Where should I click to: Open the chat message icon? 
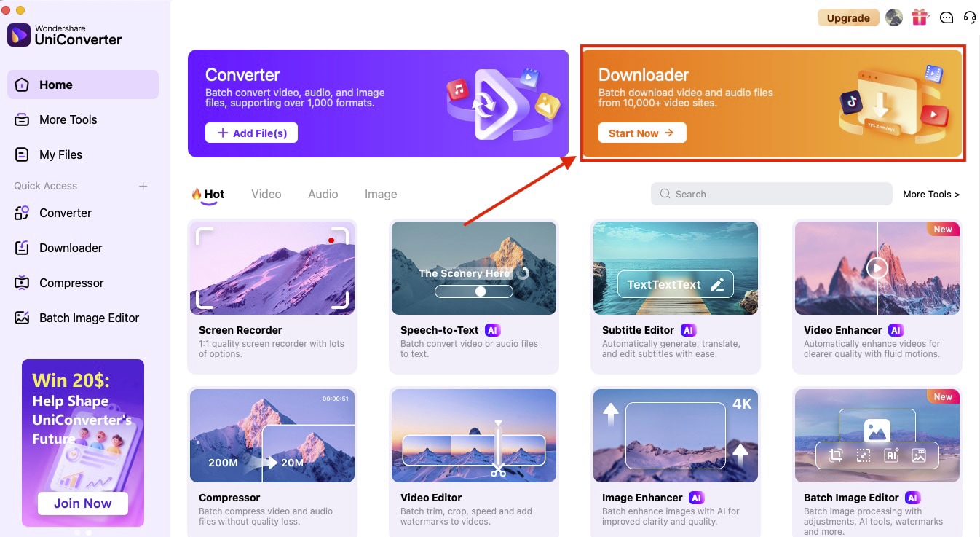coord(947,17)
